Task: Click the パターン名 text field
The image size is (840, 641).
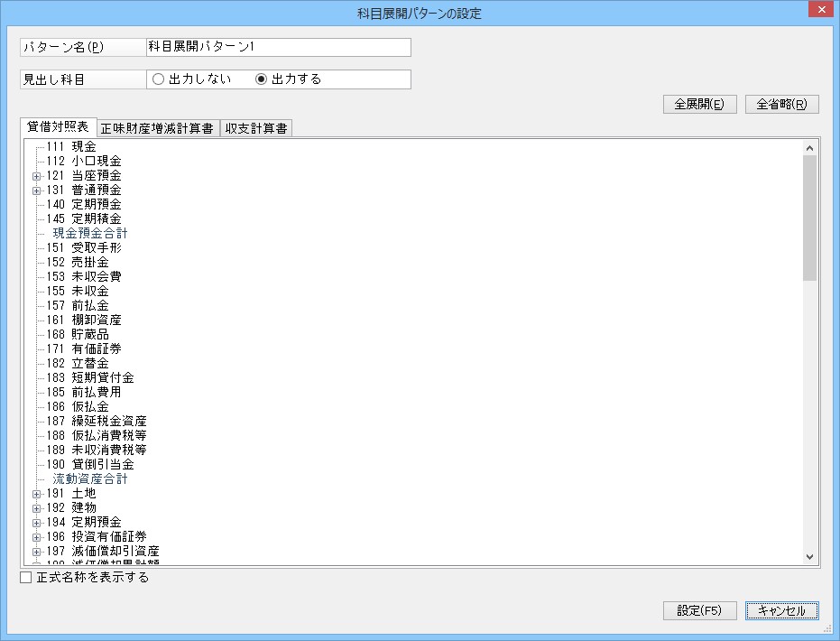Action: (x=277, y=47)
